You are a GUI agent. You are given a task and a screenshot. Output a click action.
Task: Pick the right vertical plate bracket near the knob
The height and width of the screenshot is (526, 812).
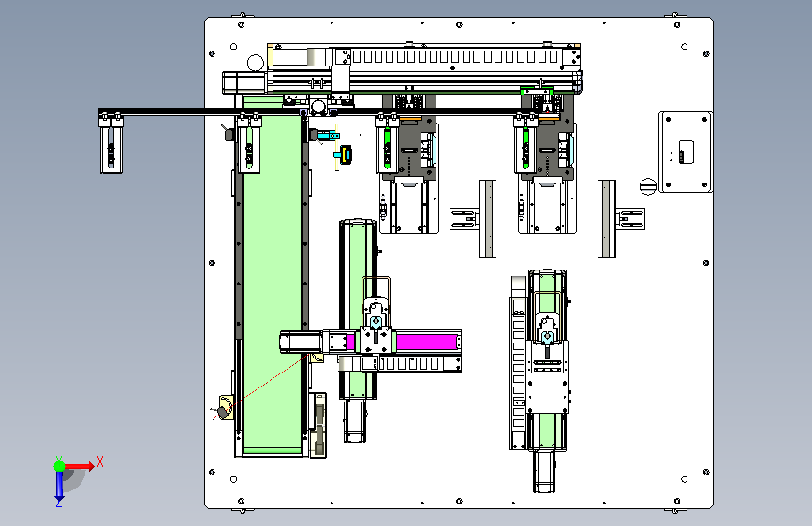pyautogui.click(x=608, y=218)
